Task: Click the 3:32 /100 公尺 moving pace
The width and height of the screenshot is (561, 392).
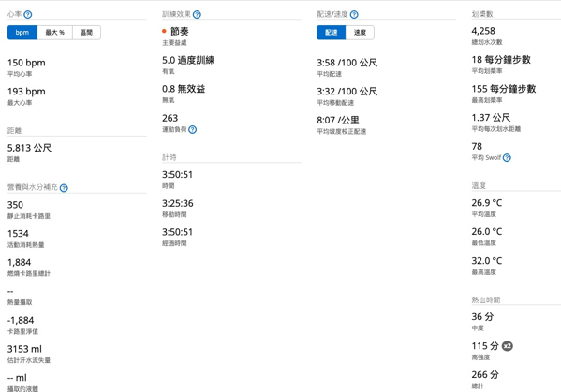Action: [347, 92]
